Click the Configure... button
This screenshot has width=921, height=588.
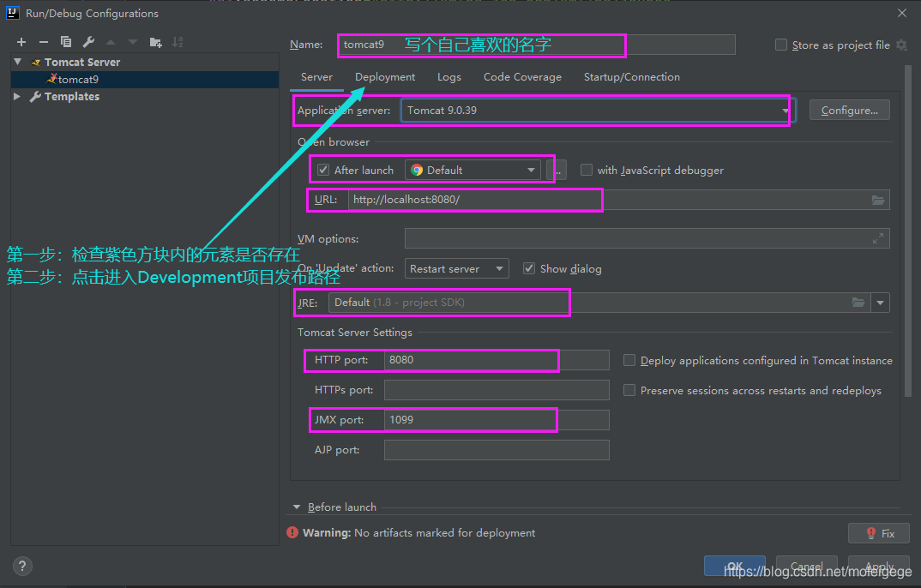(x=849, y=111)
